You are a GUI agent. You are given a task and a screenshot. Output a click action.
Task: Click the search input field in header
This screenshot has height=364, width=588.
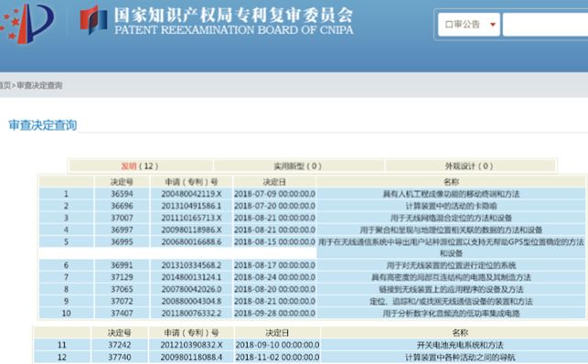[x=545, y=25]
